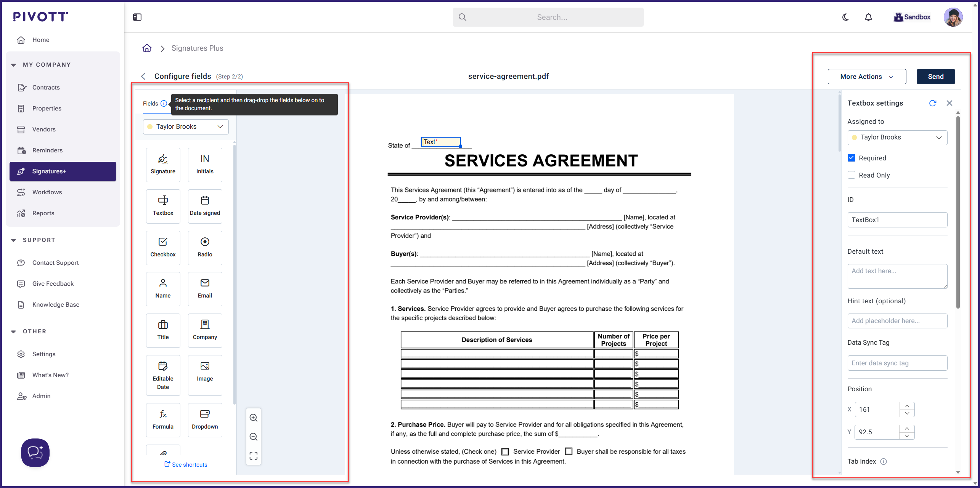
Task: Click the Tab Index info icon
Action: pyautogui.click(x=884, y=461)
